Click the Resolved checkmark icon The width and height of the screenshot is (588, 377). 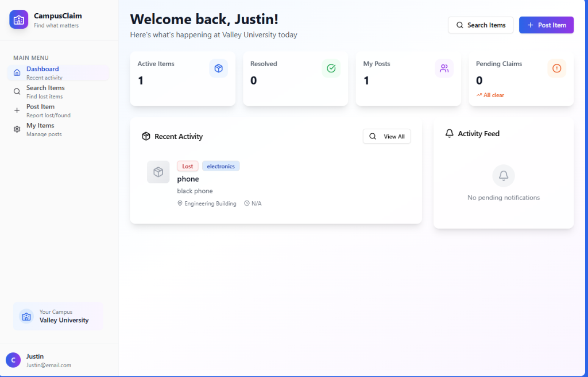point(331,68)
